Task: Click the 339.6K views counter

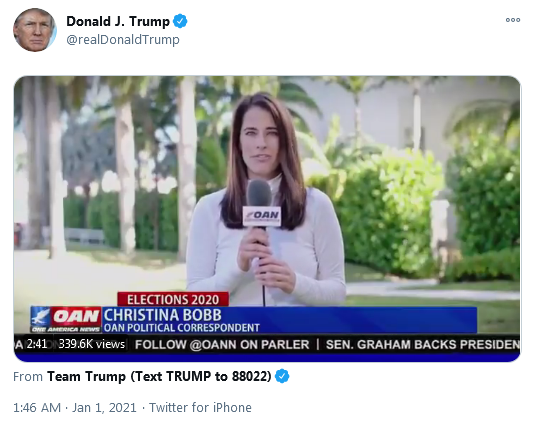Action: pos(91,344)
